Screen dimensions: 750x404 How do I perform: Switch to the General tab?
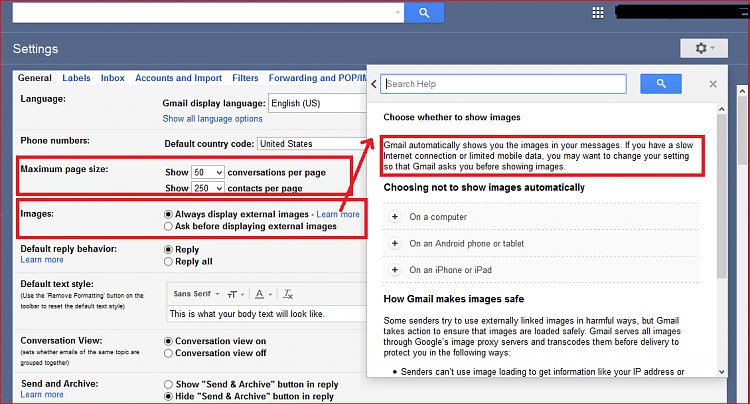tap(34, 78)
